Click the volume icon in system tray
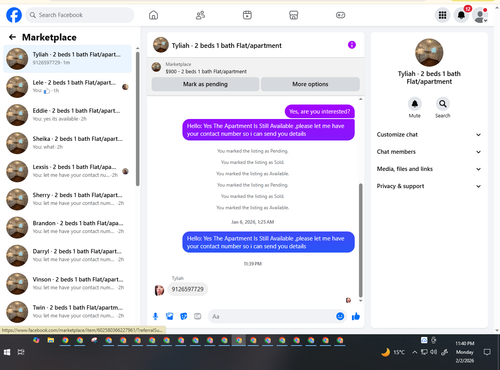Screen dimensions: 500x370 [433, 352]
